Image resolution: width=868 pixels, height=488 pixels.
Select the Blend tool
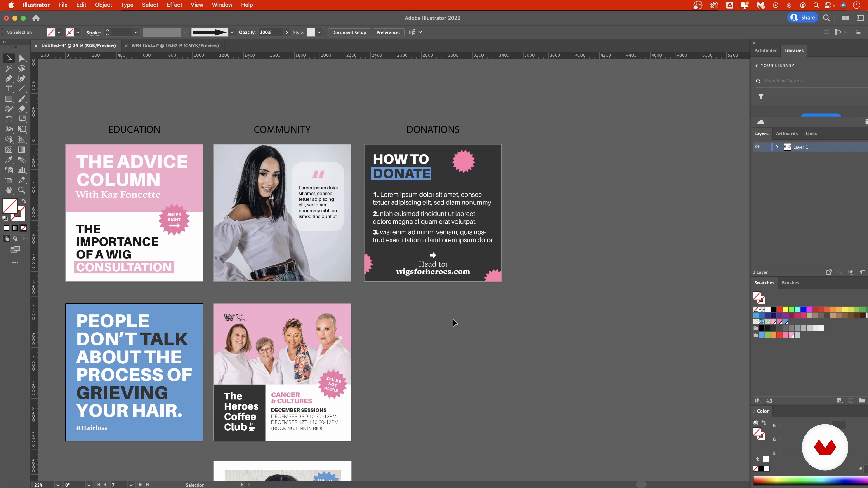click(x=22, y=160)
